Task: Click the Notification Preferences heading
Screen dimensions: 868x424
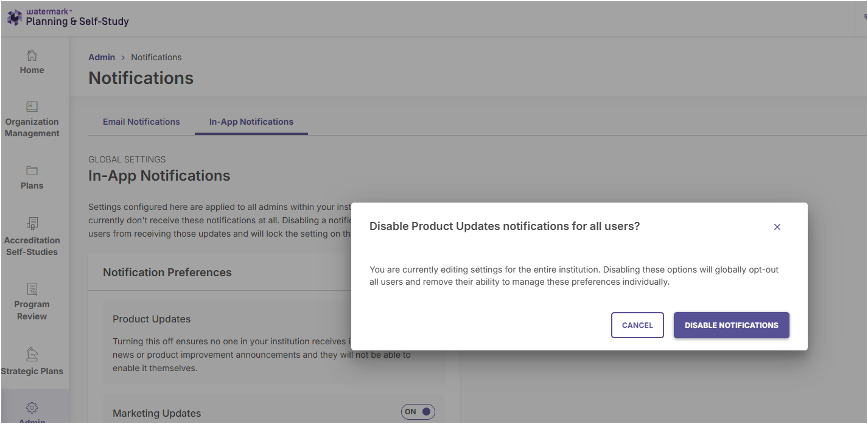Action: click(x=167, y=273)
